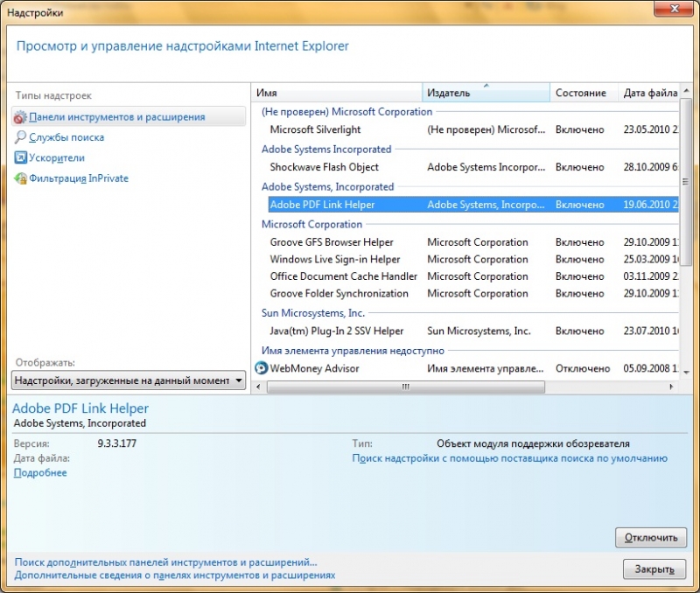
Task: Click the horizontal scrollbar left arrow
Action: tap(258, 387)
